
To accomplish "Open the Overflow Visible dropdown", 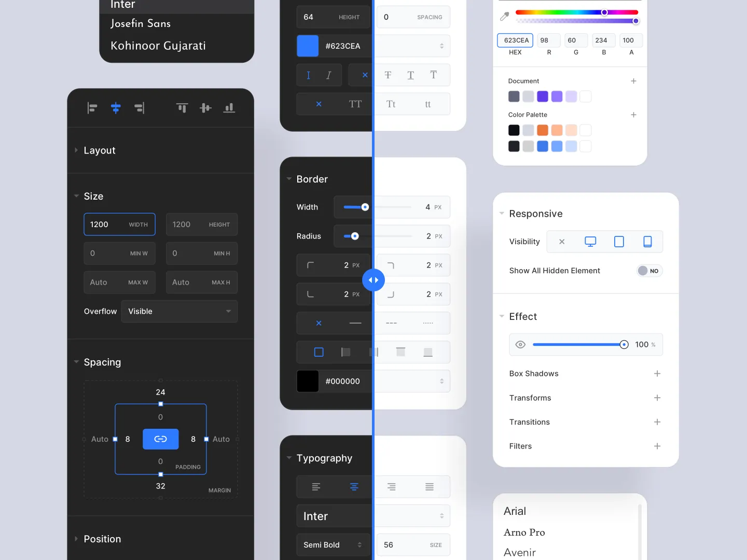I will click(x=179, y=311).
